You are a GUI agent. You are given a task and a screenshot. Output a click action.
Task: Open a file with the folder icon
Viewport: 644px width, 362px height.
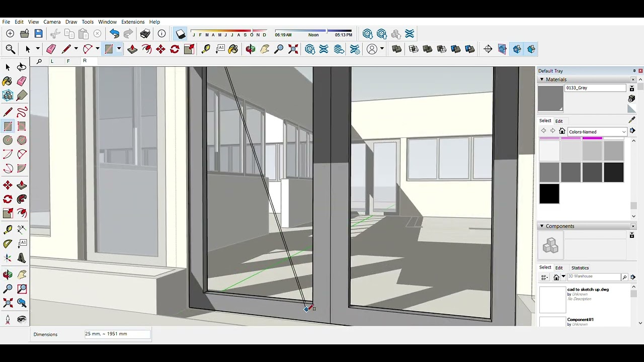point(24,34)
